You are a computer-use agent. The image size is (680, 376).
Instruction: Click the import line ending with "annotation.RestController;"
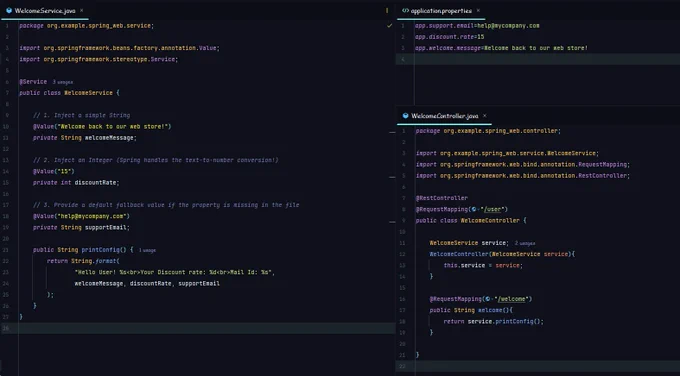coord(523,176)
